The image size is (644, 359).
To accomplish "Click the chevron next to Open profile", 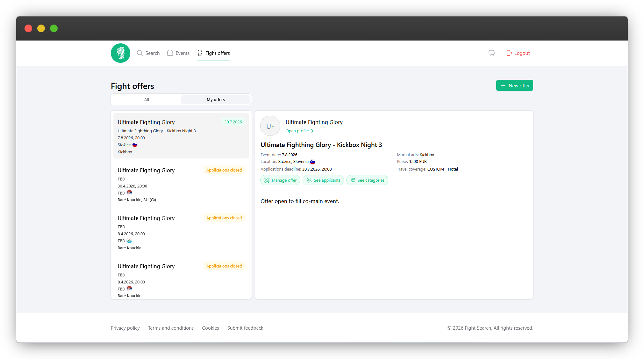I will point(312,131).
